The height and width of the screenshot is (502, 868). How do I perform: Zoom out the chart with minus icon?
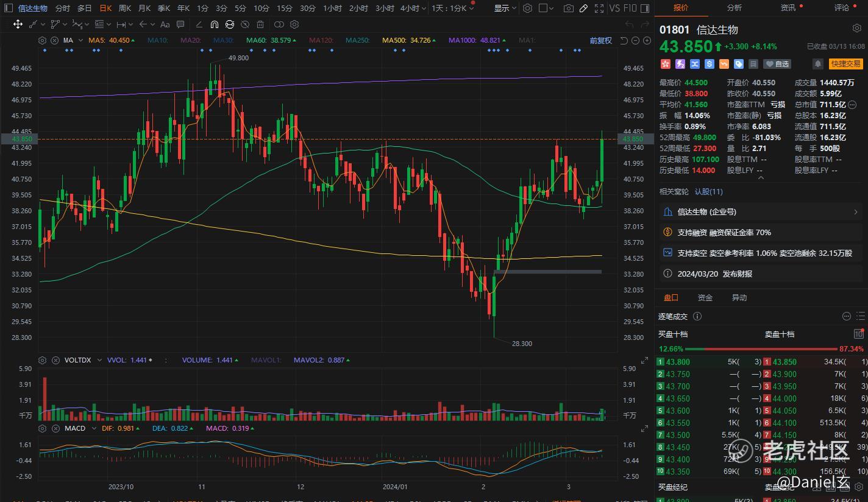tap(635, 40)
